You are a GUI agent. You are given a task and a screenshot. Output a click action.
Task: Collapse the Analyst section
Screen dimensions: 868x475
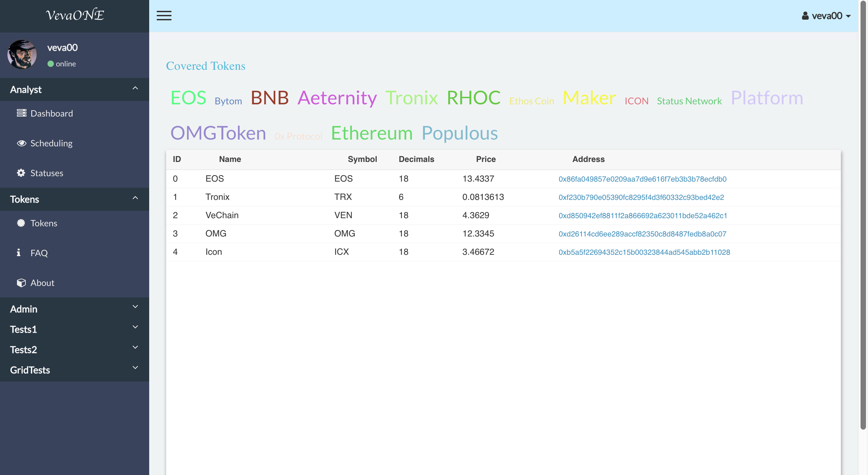[75, 89]
